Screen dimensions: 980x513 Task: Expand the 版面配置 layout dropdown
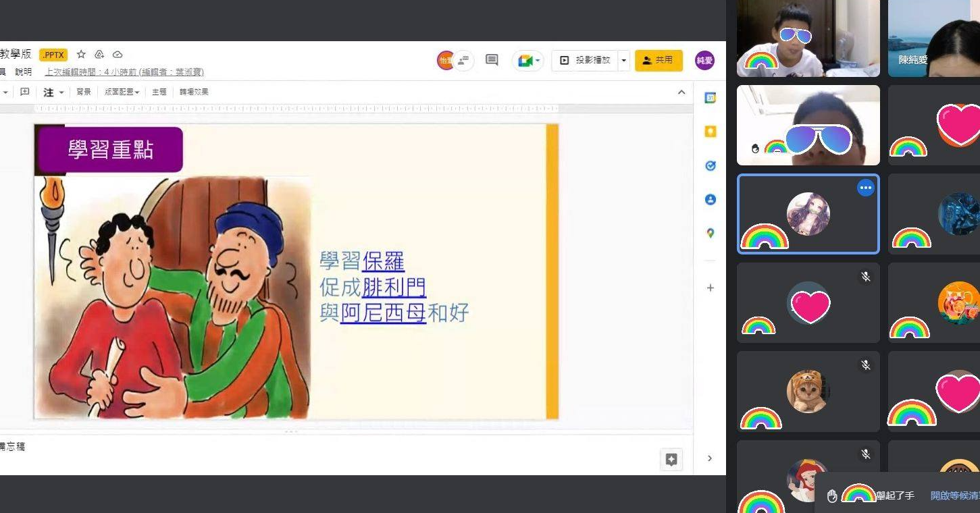click(x=122, y=92)
